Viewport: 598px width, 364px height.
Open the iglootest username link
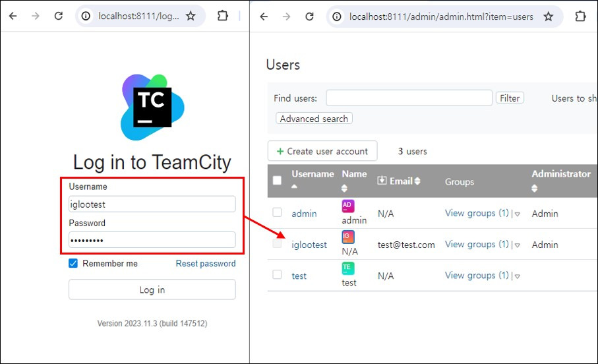point(309,245)
